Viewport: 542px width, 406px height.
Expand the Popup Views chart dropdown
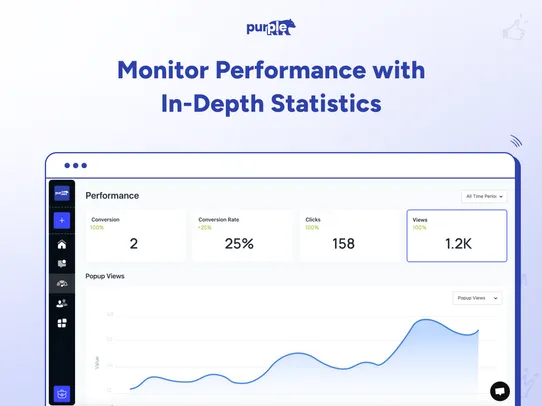point(477,298)
